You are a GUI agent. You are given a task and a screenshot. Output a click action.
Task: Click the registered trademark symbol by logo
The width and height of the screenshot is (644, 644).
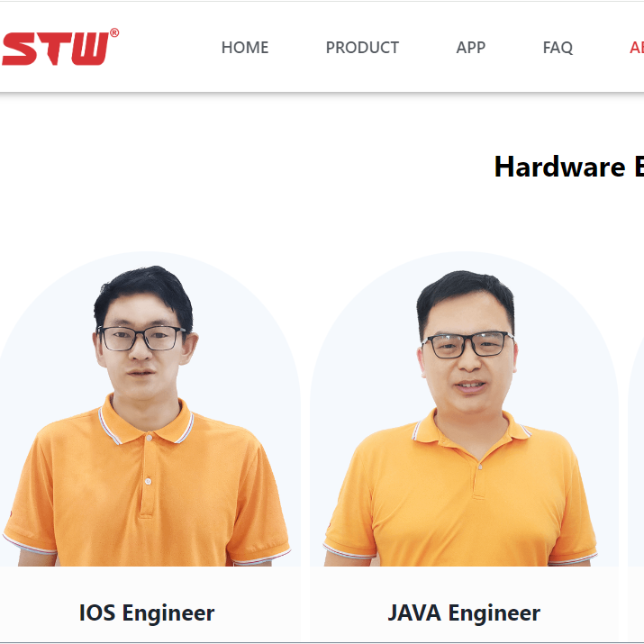[114, 32]
